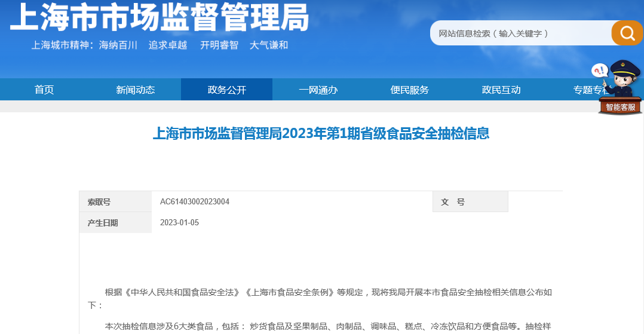This screenshot has height=334, width=644.
Task: Navigate to 便民服务 section
Action: tap(409, 90)
